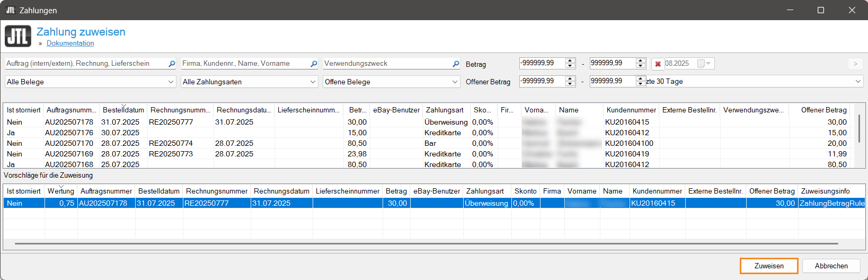This screenshot has width=868, height=280.
Task: Clear date filter with red X
Action: 658,64
